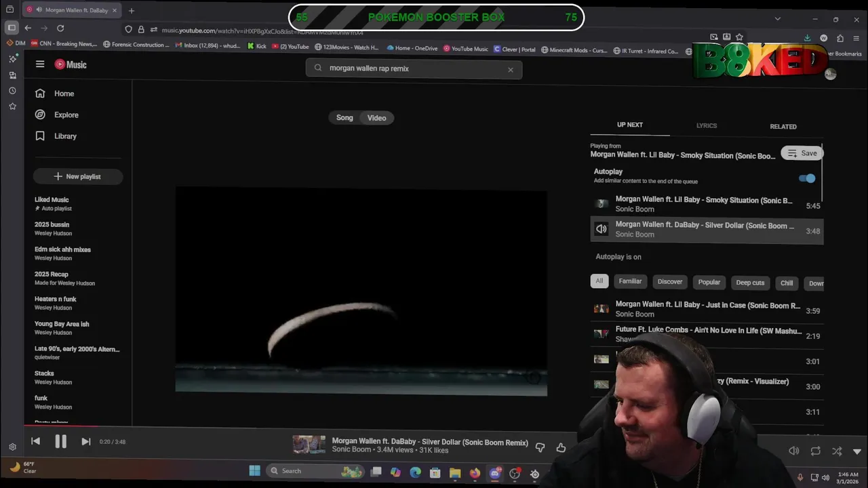868x488 pixels.
Task: Open Firefox from the taskbar
Action: (475, 473)
